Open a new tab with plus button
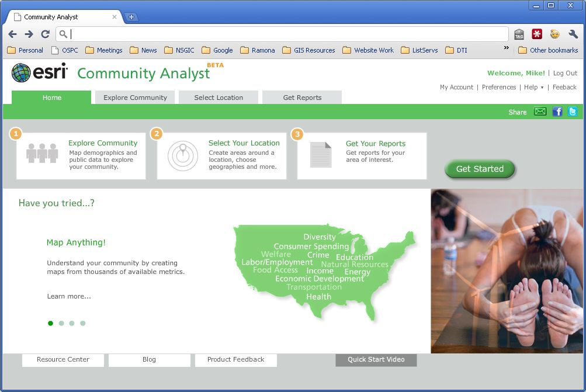Image resolution: width=586 pixels, height=392 pixels. [x=131, y=17]
